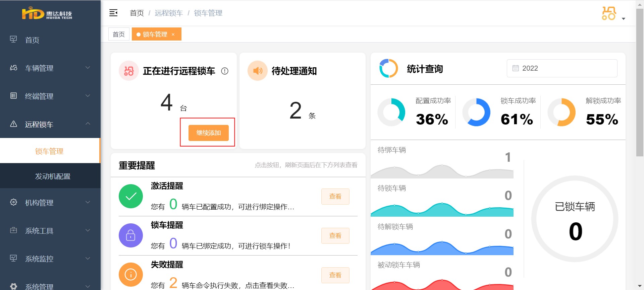
Task: Click the 锁车成功率 blue donut chart
Action: 476,112
